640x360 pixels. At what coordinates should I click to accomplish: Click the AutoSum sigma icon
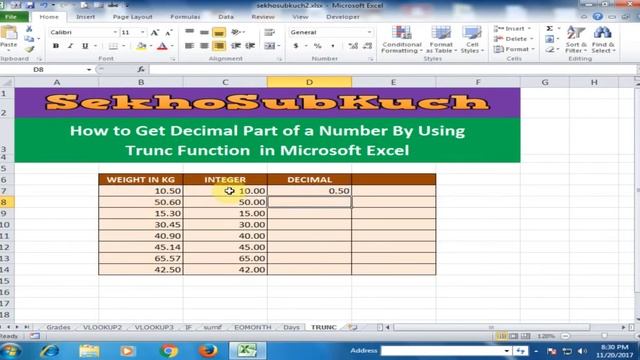pyautogui.click(x=550, y=29)
